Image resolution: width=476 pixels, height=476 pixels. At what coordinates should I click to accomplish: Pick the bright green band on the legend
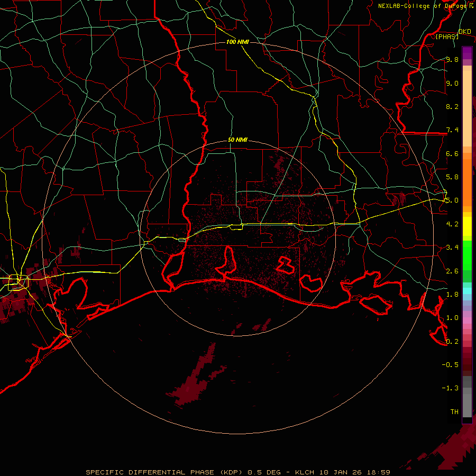click(x=467, y=255)
